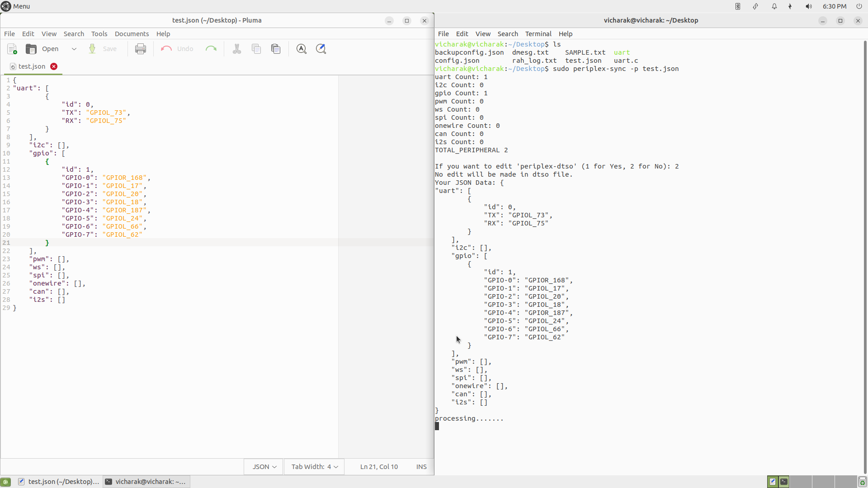The height and width of the screenshot is (488, 868).
Task: Open the Terminal menu in terminal window
Action: tap(538, 34)
